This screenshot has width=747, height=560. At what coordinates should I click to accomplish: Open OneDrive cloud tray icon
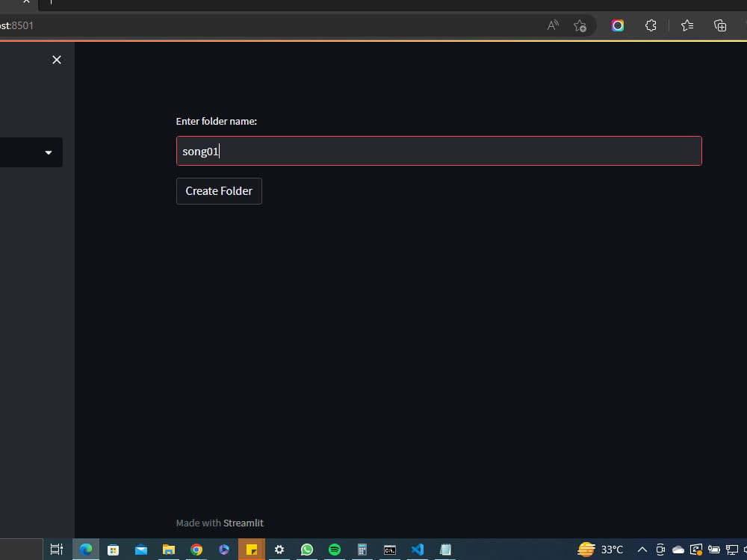pos(678,550)
